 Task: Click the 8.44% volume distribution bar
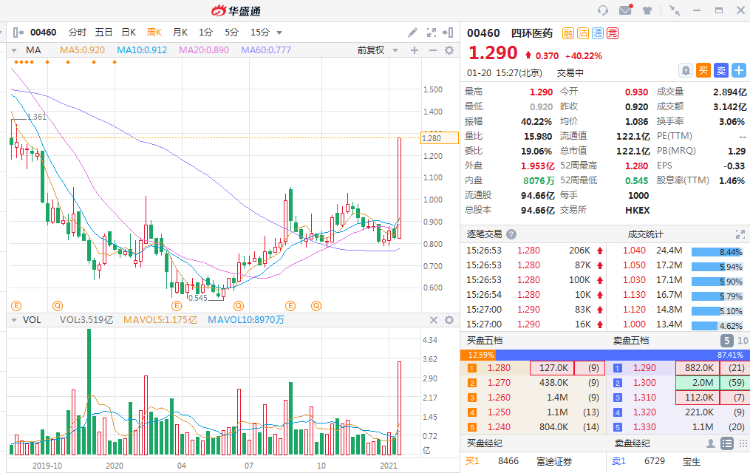717,252
